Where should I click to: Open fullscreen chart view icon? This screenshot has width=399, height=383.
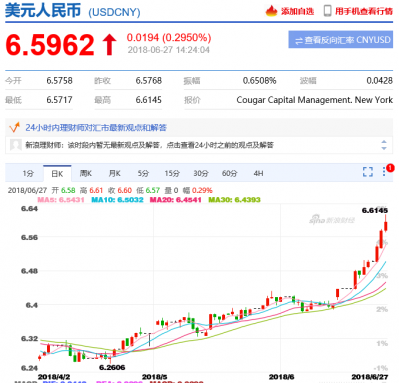pos(368,172)
